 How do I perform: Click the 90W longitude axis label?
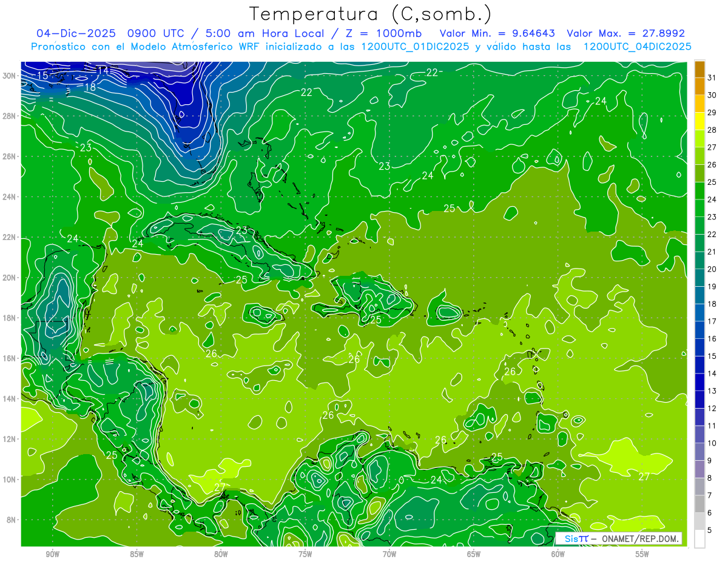pos(52,554)
